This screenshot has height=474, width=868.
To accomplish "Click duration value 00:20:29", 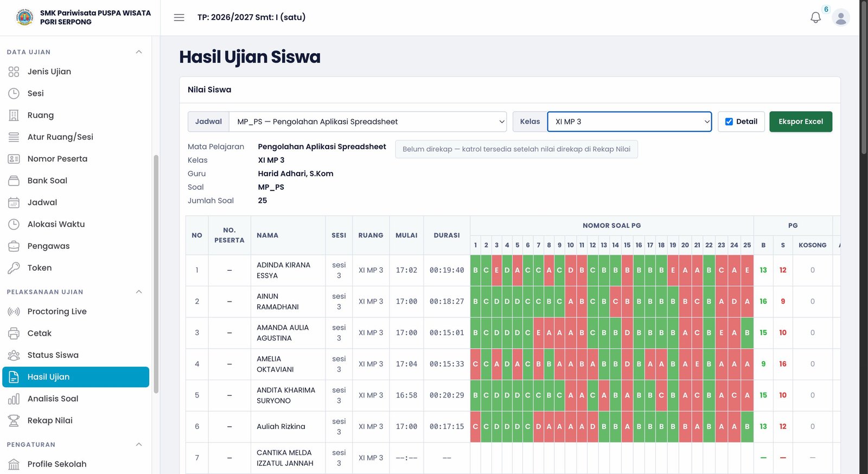I will pyautogui.click(x=446, y=395).
